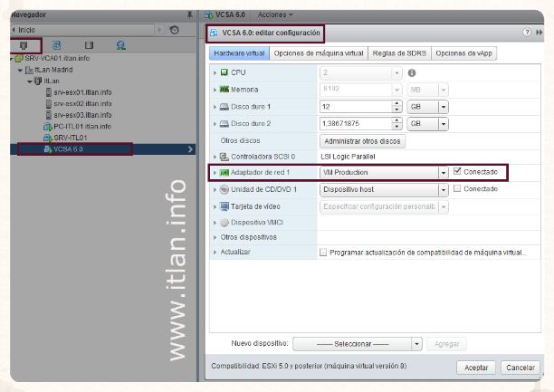This screenshot has height=392, width=554.
Task: Open the Reglas de SDRS tab
Action: (x=399, y=53)
